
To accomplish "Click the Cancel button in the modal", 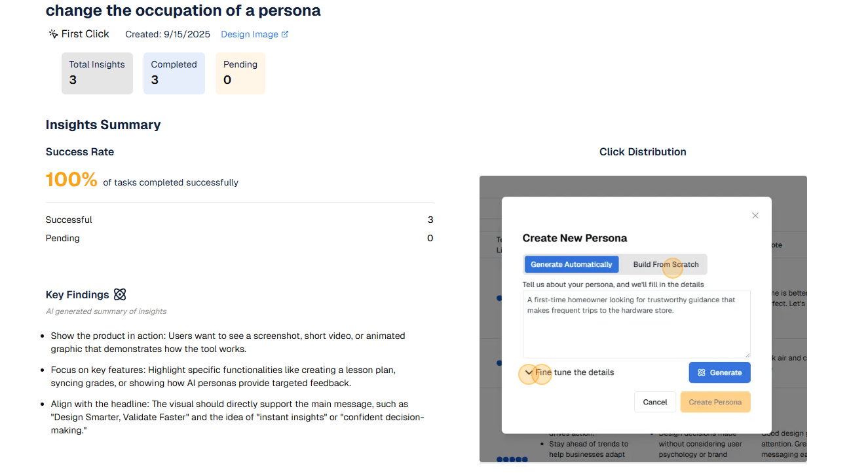I will click(654, 402).
